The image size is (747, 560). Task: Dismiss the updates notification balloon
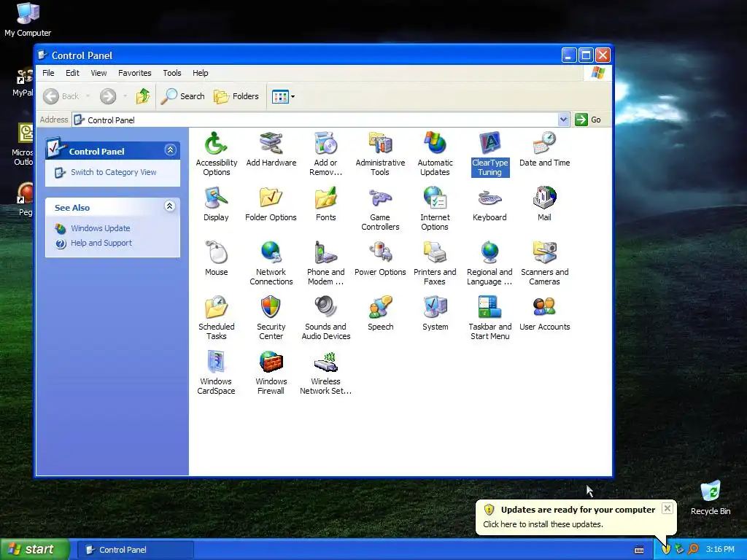click(x=667, y=508)
